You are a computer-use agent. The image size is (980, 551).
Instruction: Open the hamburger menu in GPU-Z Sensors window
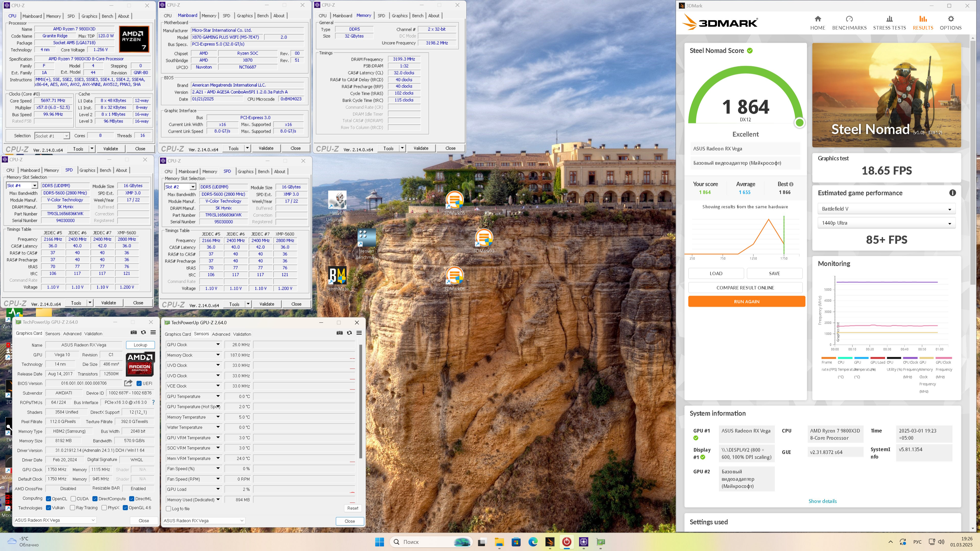pyautogui.click(x=359, y=333)
